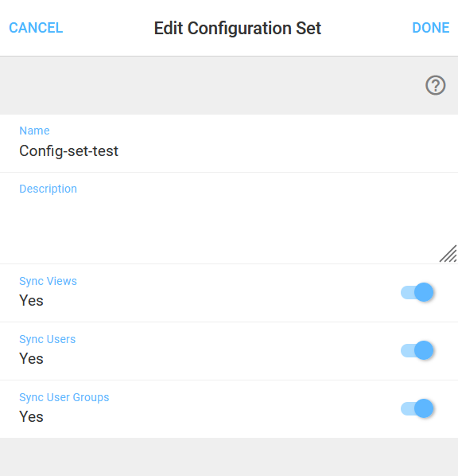Image resolution: width=458 pixels, height=476 pixels.
Task: Turn off the Sync Views switch
Action: (417, 292)
